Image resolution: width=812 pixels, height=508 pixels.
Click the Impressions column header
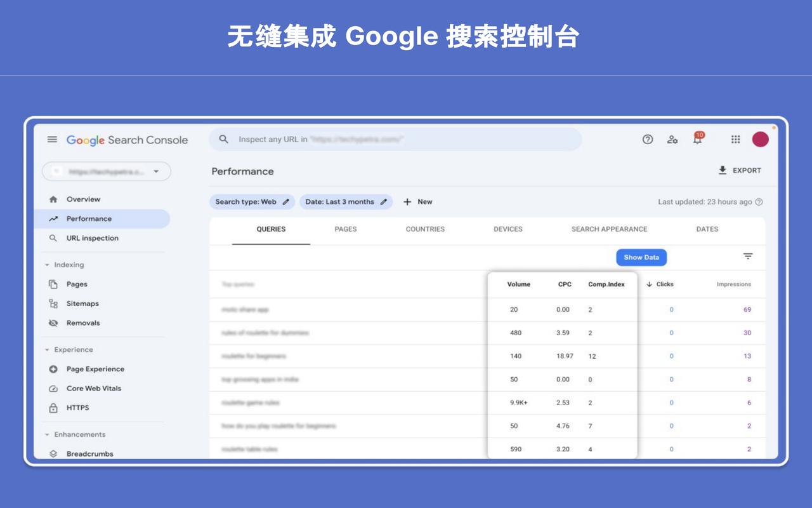click(734, 284)
